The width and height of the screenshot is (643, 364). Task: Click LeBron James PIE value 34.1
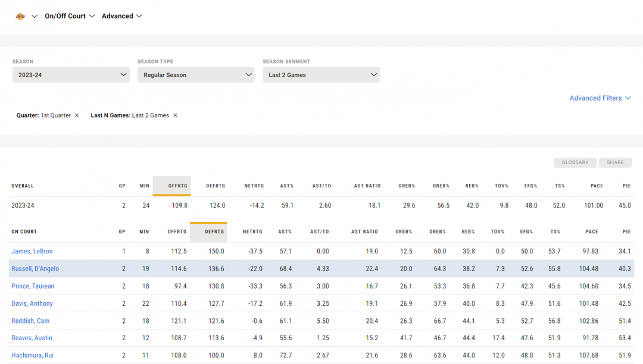tap(625, 252)
